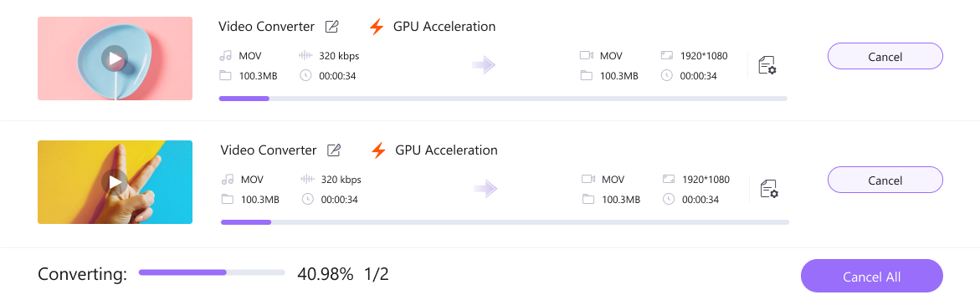The image size is (980, 305).
Task: Play the blue plate video thumbnail
Action: [x=115, y=58]
